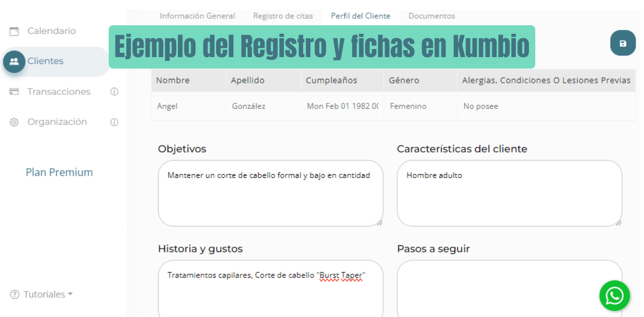
Task: Click the birthday cell 'Mon Feb 01 1982'
Action: click(x=343, y=106)
